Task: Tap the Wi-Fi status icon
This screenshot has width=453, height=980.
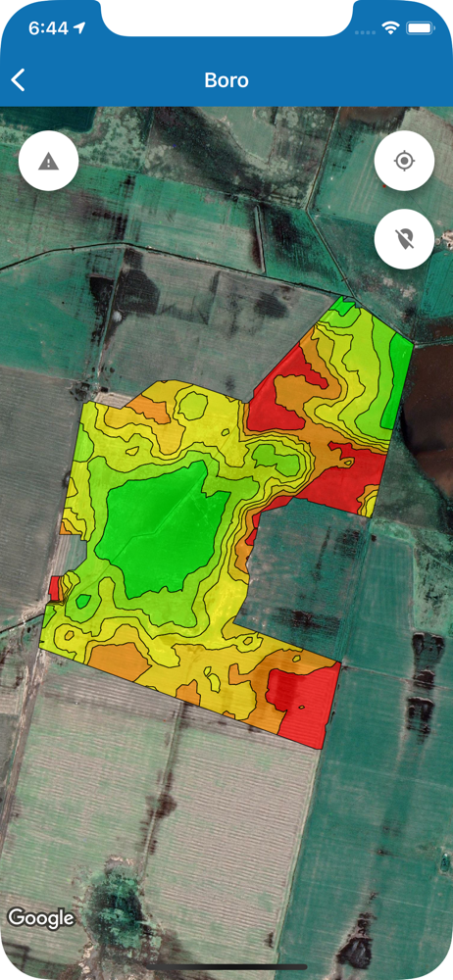Action: 391,28
